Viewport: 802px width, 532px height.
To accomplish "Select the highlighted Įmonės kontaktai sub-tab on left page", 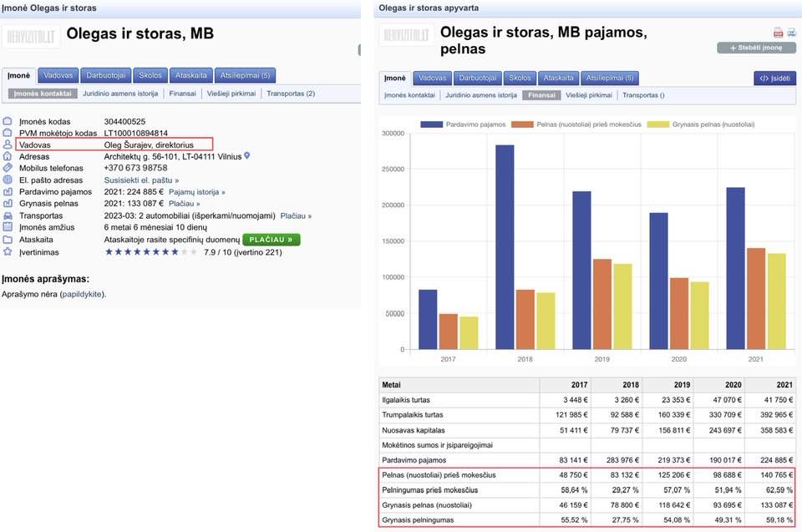I will (x=43, y=94).
